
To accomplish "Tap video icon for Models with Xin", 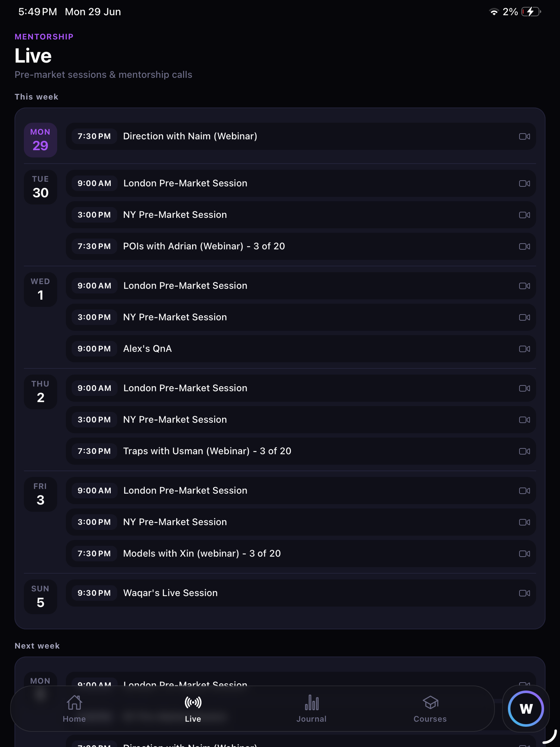I will [524, 553].
